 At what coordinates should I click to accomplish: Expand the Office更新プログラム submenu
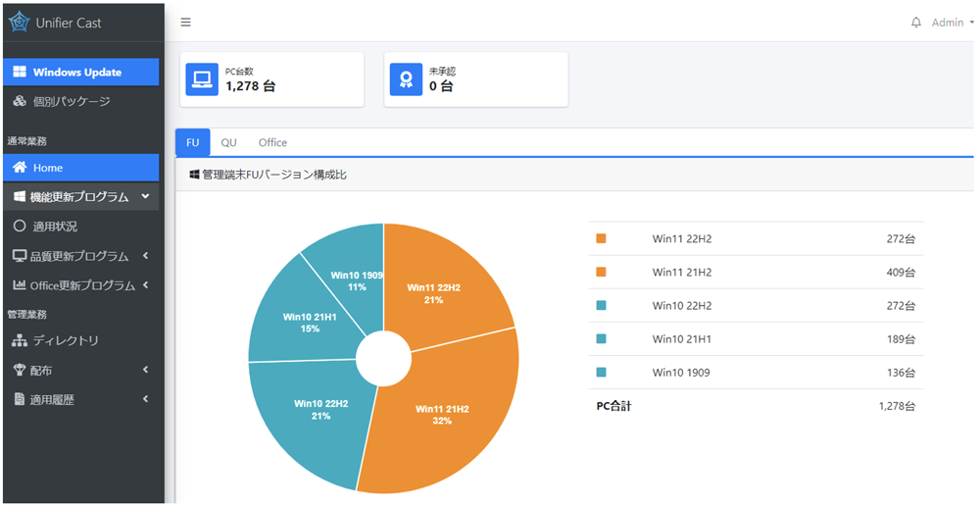click(x=80, y=285)
